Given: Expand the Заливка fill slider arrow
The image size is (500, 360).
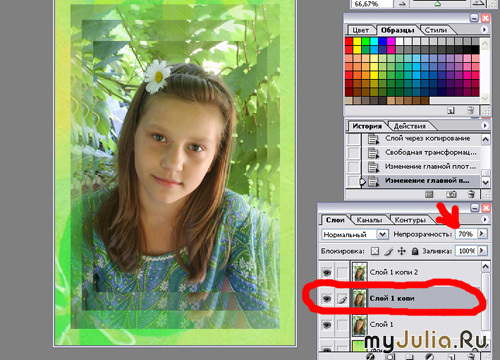Looking at the screenshot, I should (x=482, y=250).
